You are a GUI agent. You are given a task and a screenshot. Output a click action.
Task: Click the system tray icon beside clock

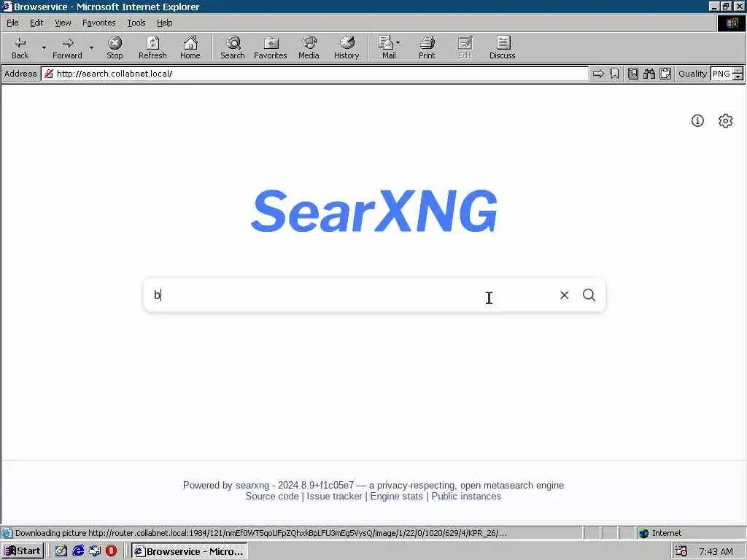(x=681, y=551)
